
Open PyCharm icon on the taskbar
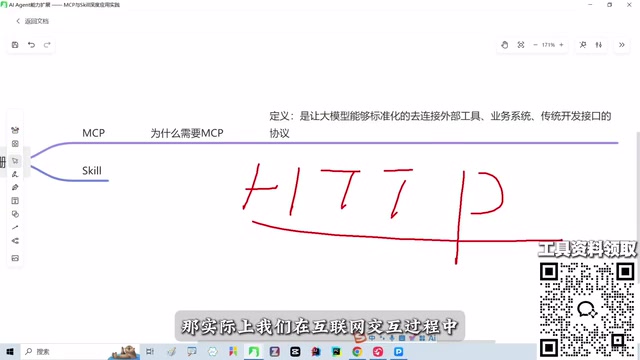coord(336,351)
